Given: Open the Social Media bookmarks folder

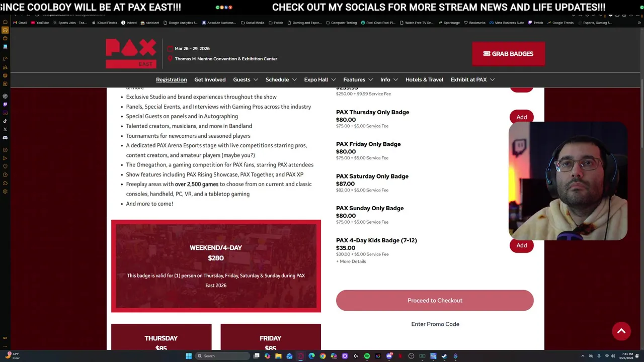Looking at the screenshot, I should coord(253,23).
